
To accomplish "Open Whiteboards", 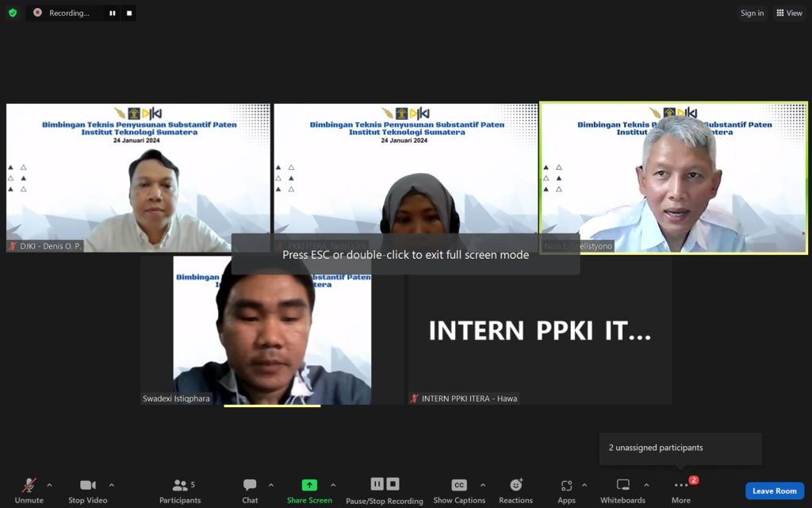I will coord(622,491).
